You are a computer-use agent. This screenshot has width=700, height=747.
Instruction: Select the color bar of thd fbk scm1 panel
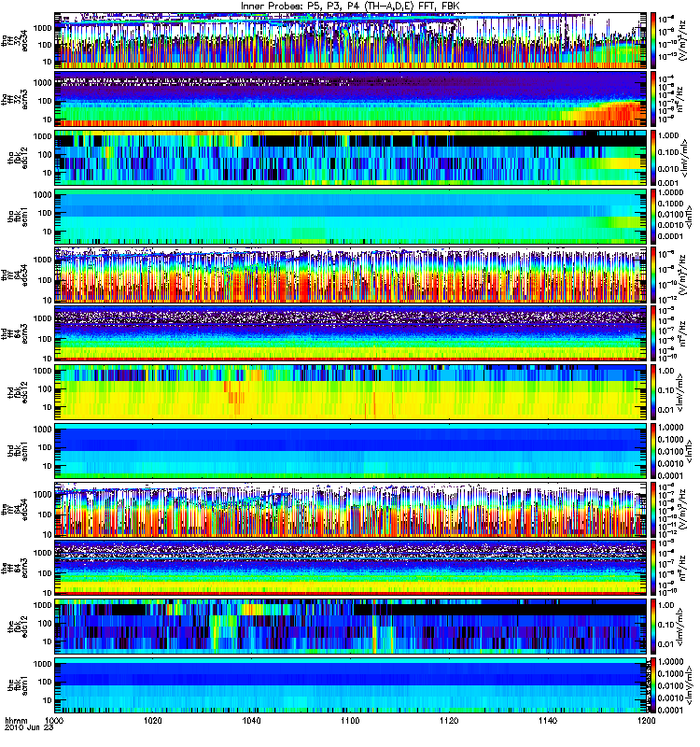click(x=652, y=451)
